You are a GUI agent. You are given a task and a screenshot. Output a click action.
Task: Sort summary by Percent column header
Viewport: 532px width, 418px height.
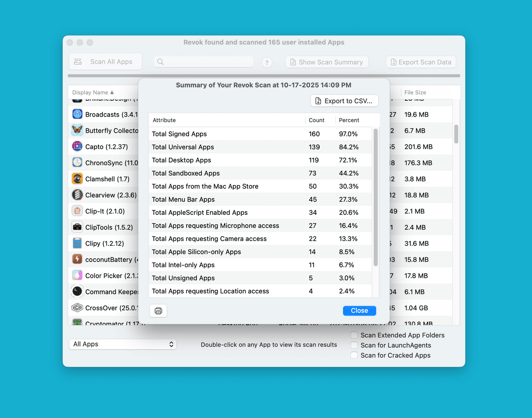(x=349, y=120)
